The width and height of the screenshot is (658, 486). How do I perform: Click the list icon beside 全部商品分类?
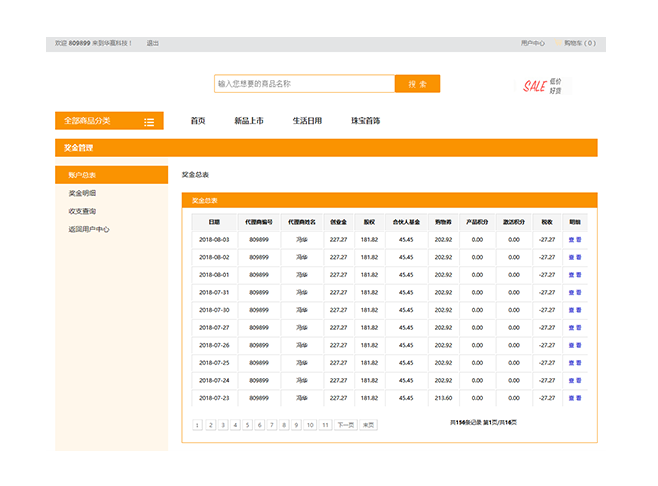tap(149, 121)
